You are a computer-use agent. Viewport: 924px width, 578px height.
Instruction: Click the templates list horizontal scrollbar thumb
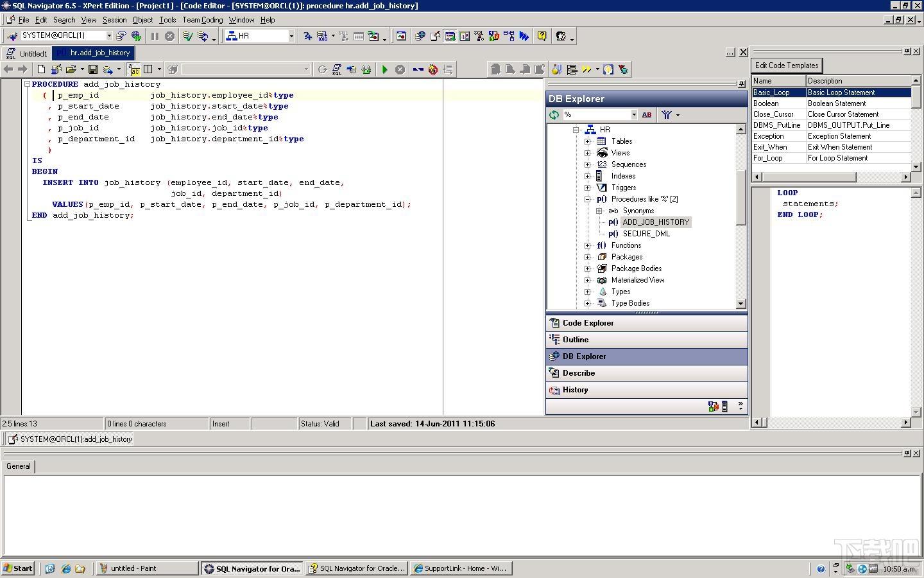[809, 177]
